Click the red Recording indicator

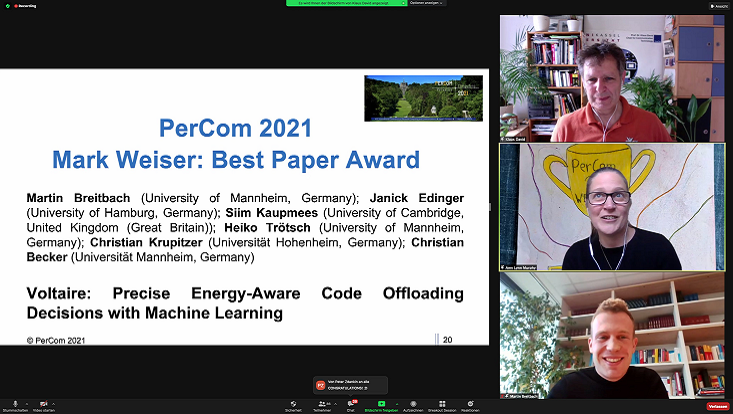click(26, 6)
